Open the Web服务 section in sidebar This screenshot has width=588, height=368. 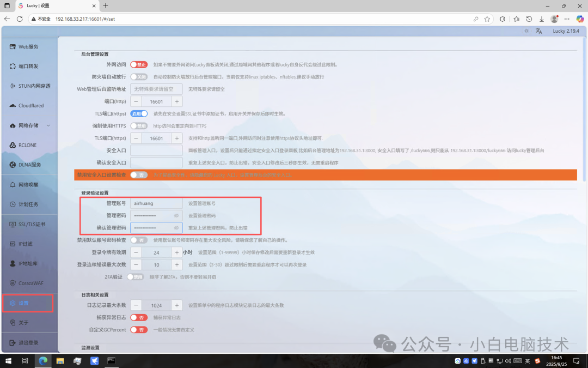point(25,46)
